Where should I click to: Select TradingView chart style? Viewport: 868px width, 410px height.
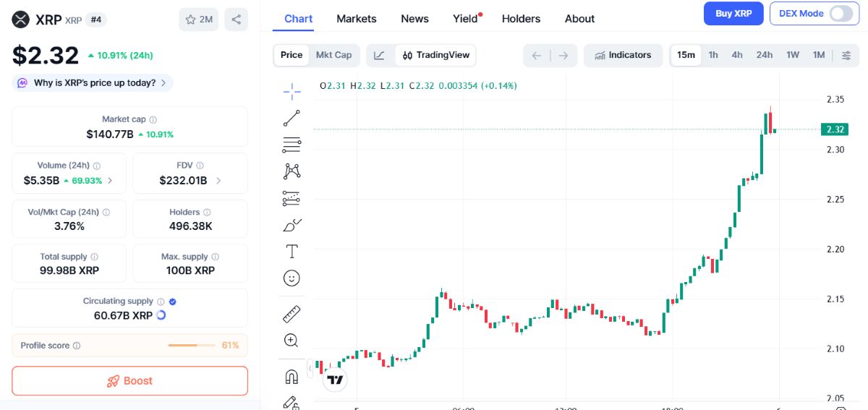pos(435,55)
